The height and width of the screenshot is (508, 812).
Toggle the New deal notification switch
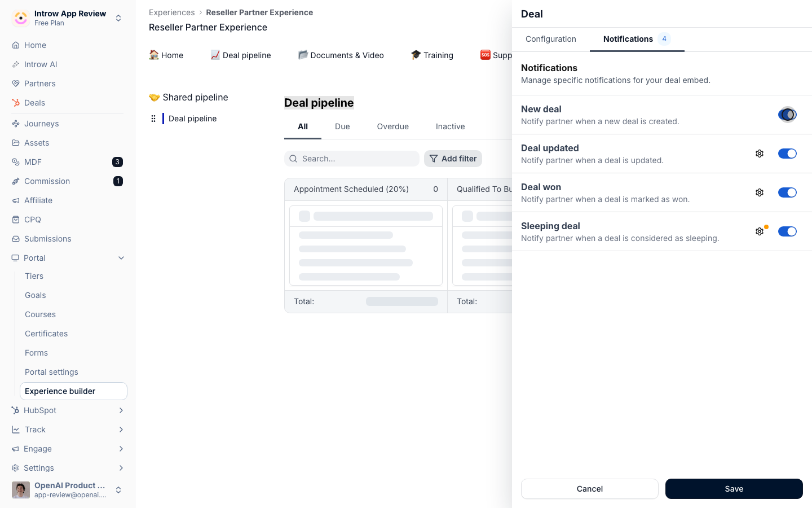pos(787,115)
